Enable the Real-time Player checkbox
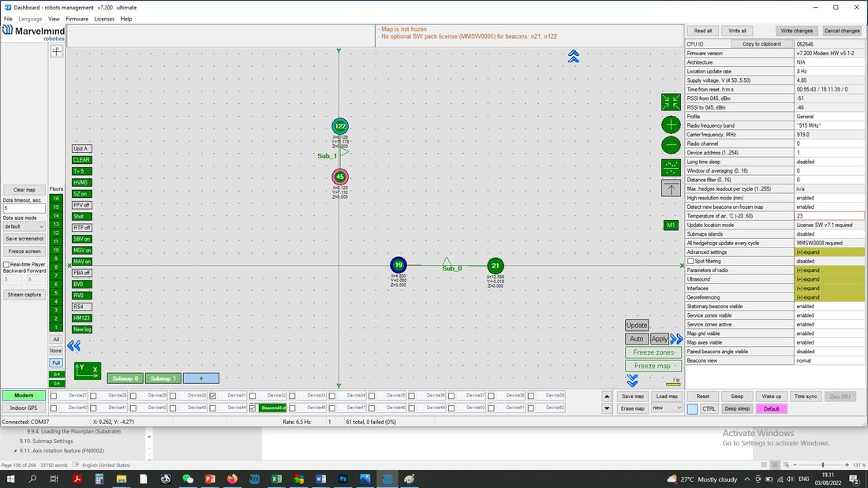This screenshot has height=488, width=868. point(6,264)
